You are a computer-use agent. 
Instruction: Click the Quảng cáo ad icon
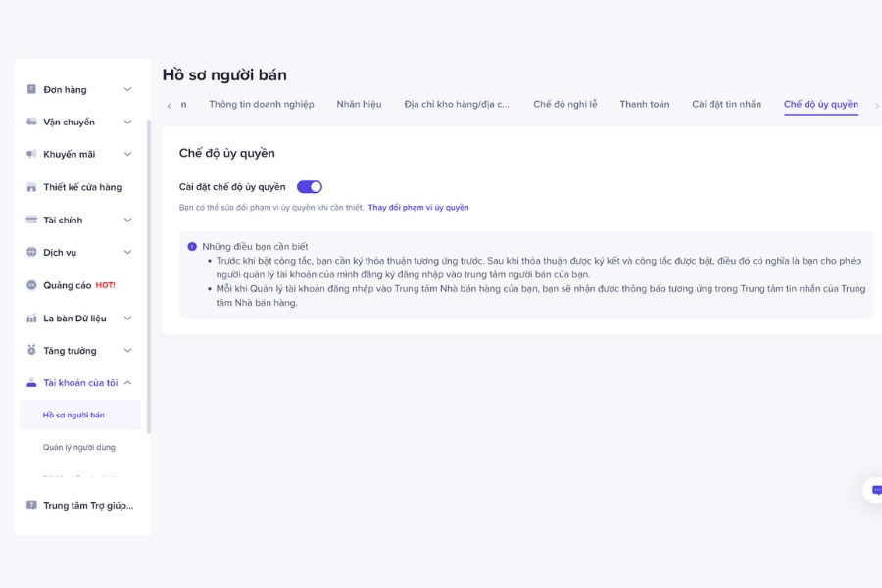click(31, 285)
